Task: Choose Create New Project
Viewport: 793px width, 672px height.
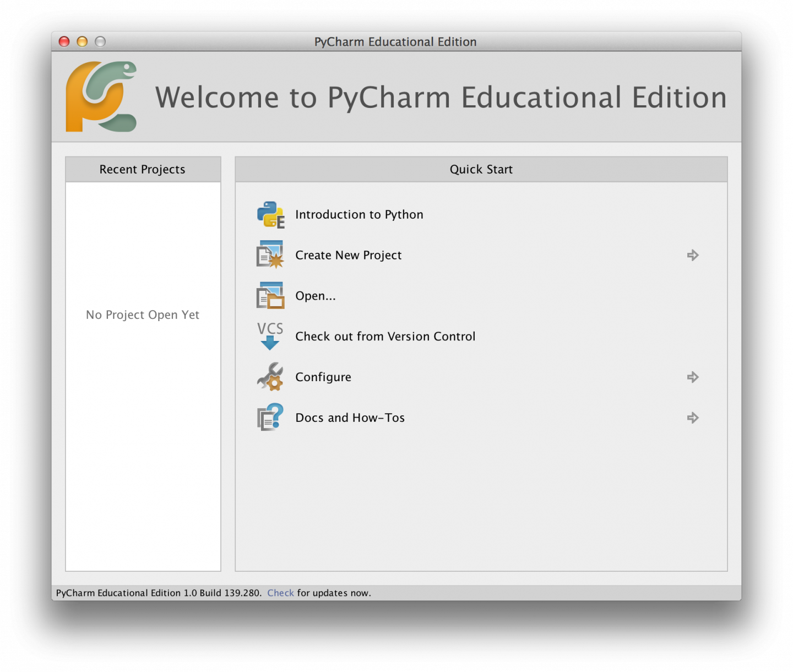Action: (349, 256)
